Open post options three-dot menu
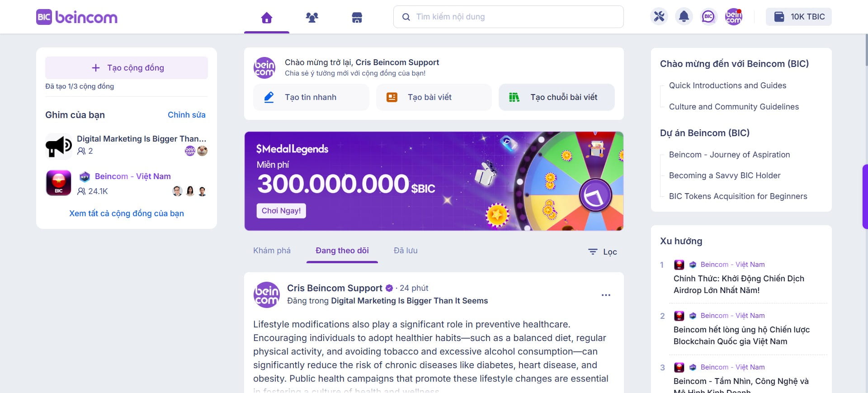Screen dimensions: 868x393 pyautogui.click(x=606, y=295)
